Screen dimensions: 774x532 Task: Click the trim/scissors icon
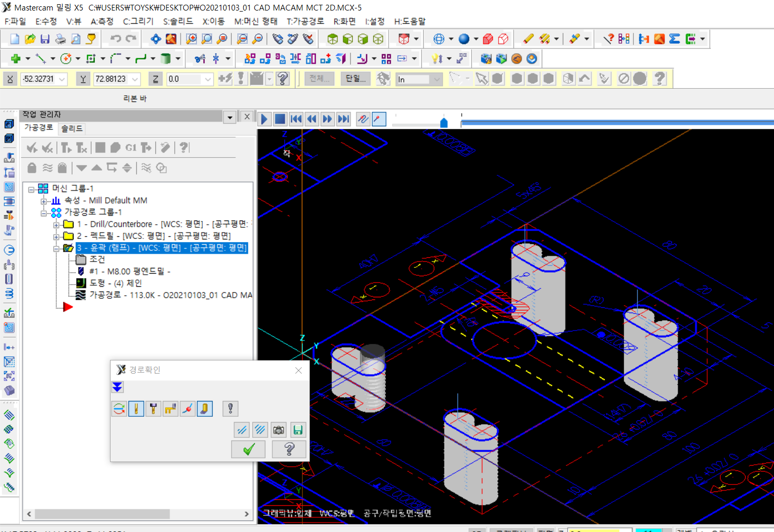[x=200, y=58]
